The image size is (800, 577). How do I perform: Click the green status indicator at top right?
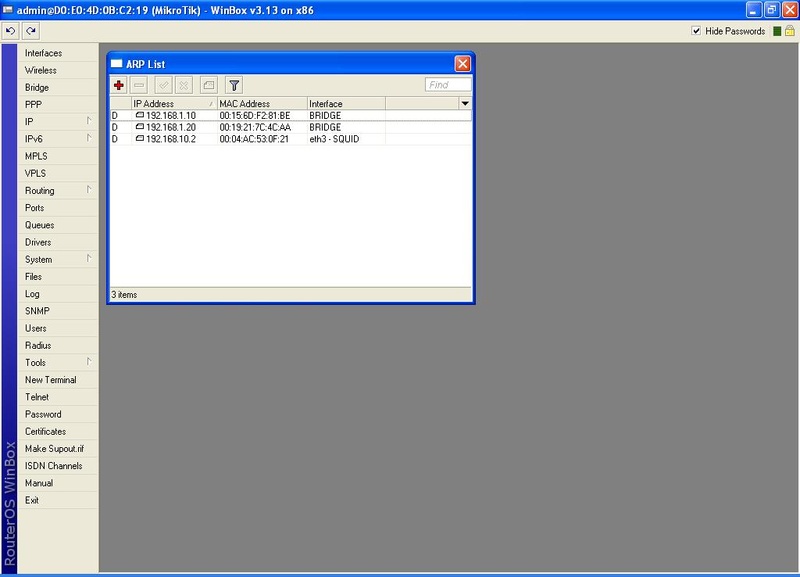(x=777, y=31)
